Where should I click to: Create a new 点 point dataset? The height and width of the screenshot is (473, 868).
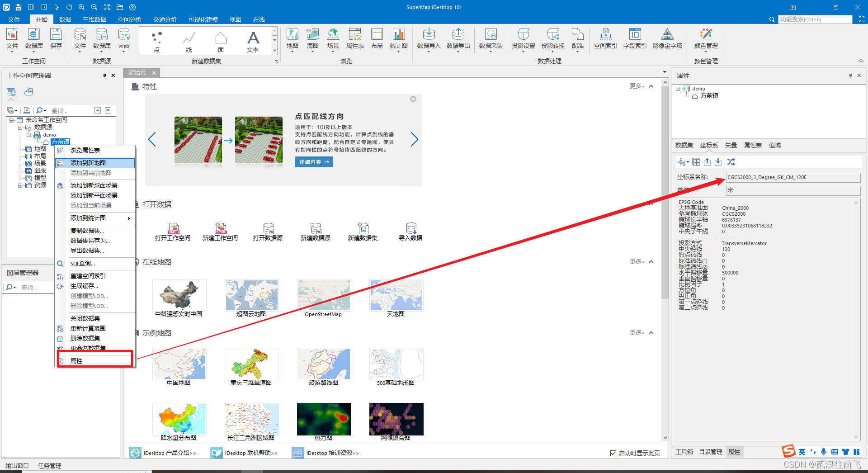(156, 40)
